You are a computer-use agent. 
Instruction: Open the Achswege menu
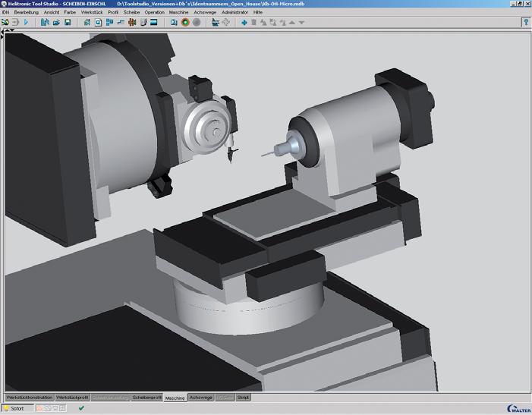(205, 12)
